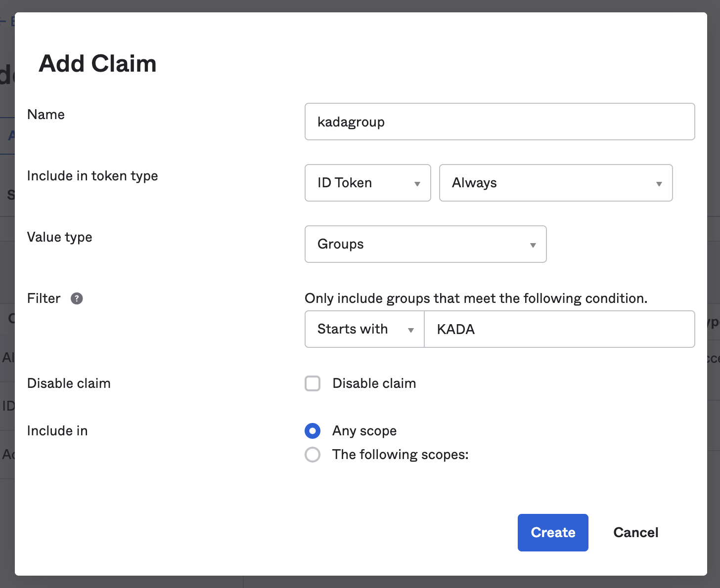Click the Any scope option label
This screenshot has height=588, width=720.
coord(364,431)
